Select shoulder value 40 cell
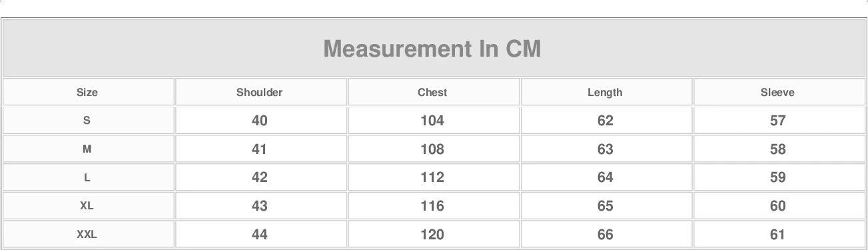Viewport: 868px width, 250px height. tap(260, 121)
